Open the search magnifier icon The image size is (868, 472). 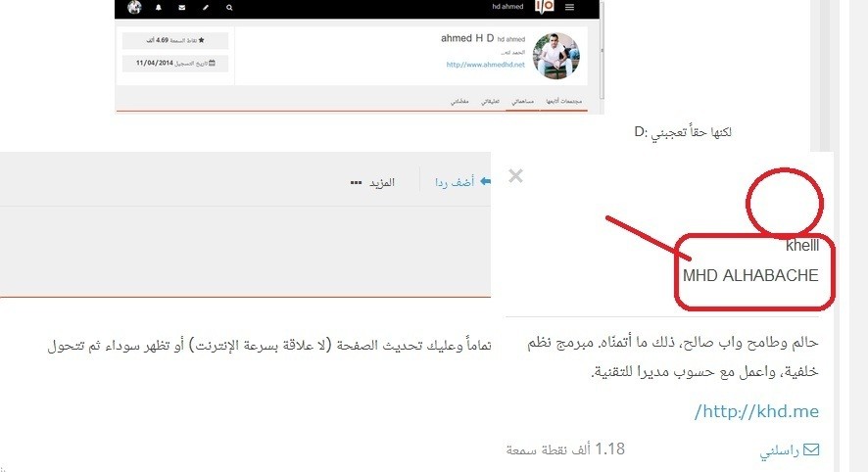(229, 8)
